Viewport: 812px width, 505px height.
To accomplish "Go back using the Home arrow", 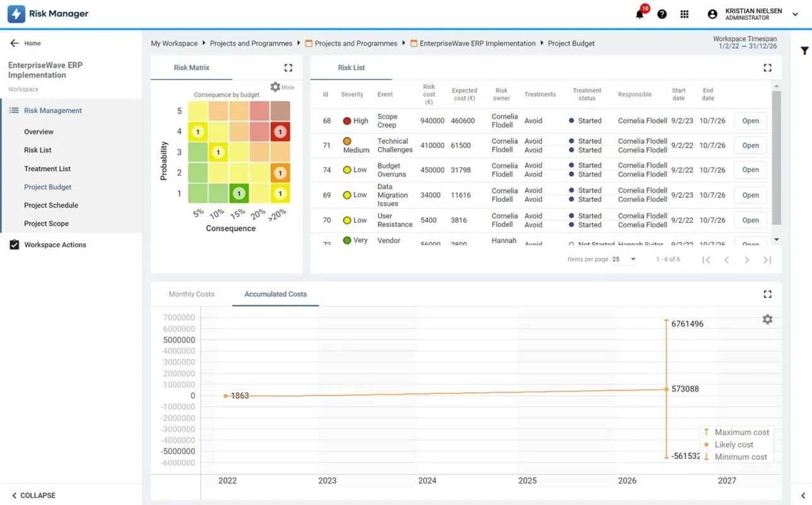I will pos(15,44).
